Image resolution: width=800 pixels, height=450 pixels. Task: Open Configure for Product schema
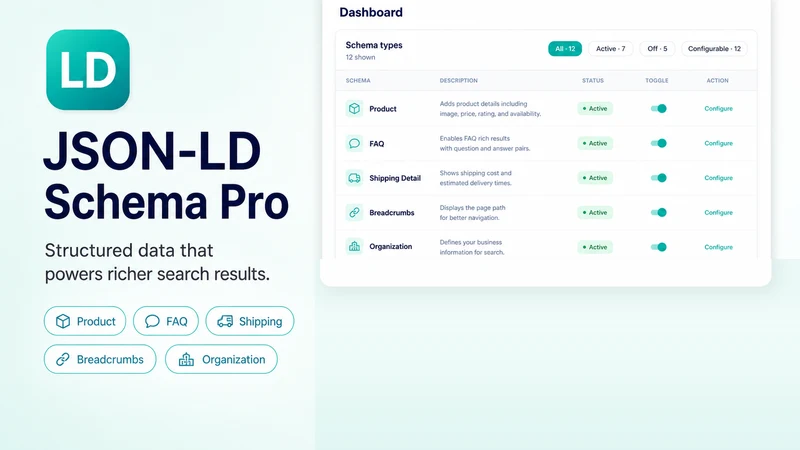[x=718, y=109]
